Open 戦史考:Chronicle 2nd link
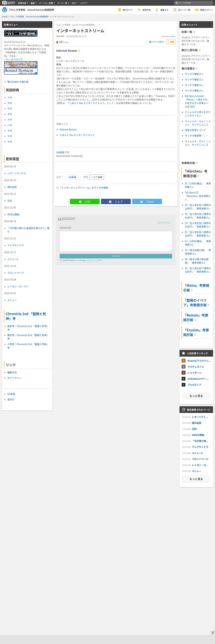Image resolution: width=215 pixels, height=644 pixels. 27,328
